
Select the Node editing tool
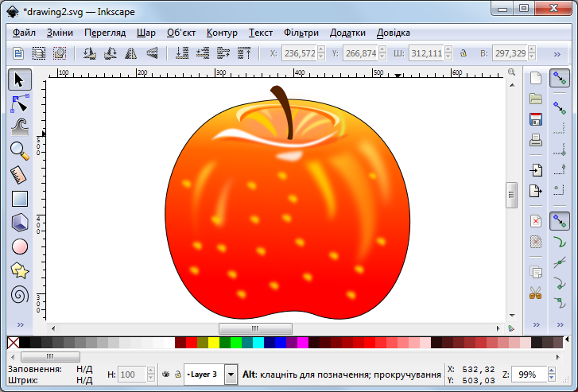point(20,103)
